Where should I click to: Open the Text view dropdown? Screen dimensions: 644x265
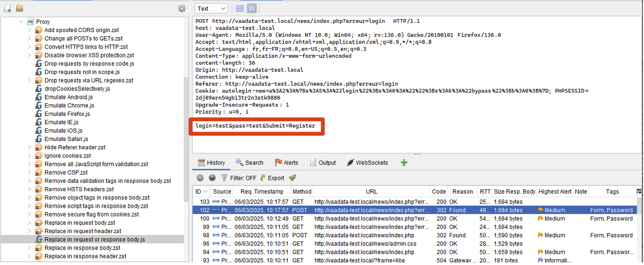click(x=211, y=8)
